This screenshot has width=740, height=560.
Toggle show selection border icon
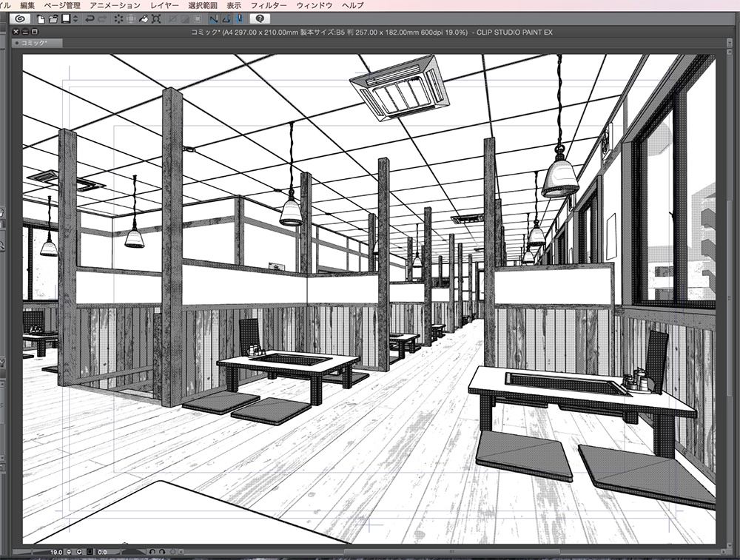click(198, 19)
